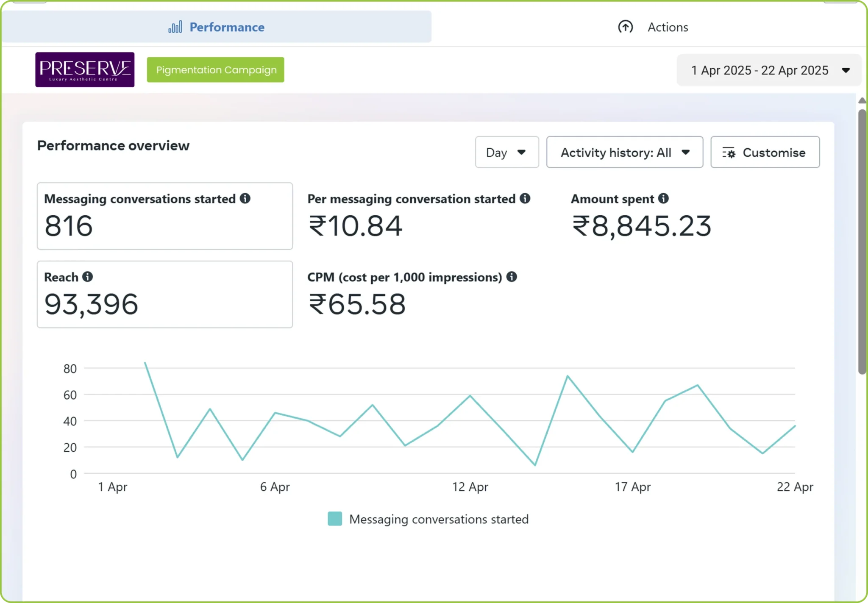
Task: Open the Activity history: All dropdown
Action: pos(624,152)
